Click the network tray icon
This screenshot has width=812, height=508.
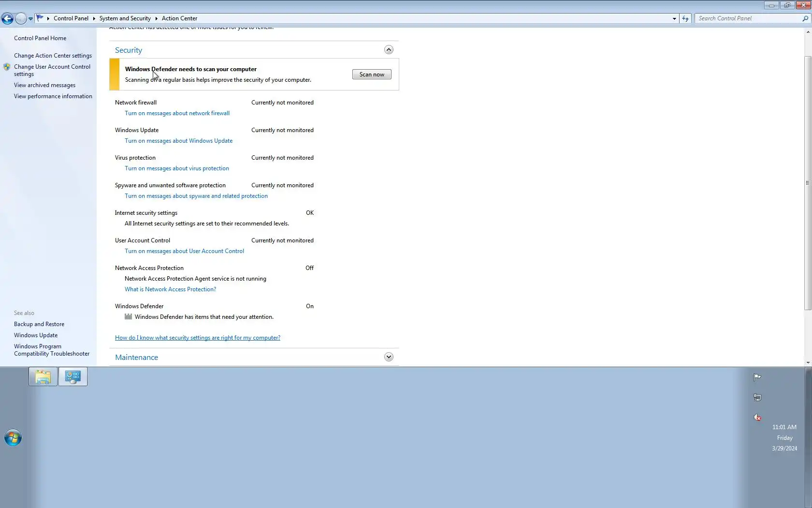coord(757,398)
